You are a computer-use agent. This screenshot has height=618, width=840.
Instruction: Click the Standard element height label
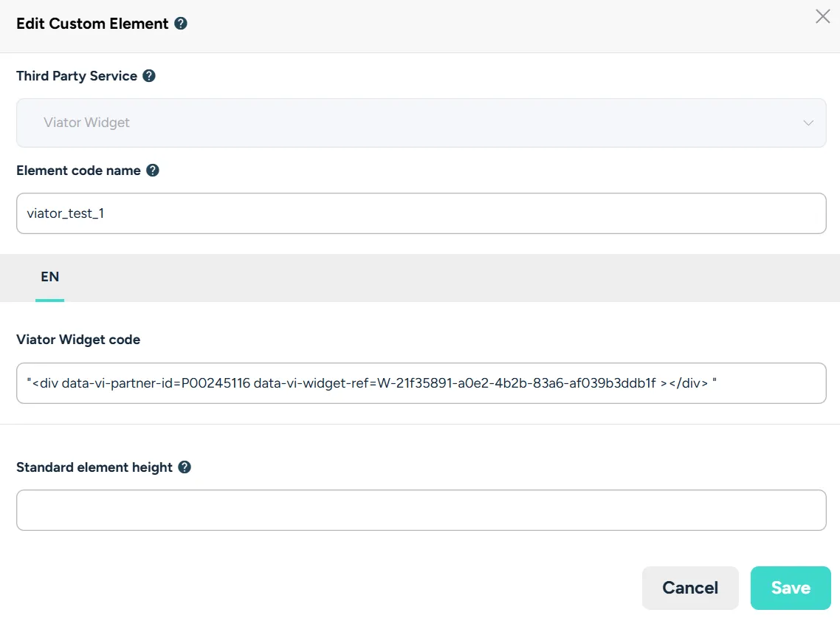(94, 467)
